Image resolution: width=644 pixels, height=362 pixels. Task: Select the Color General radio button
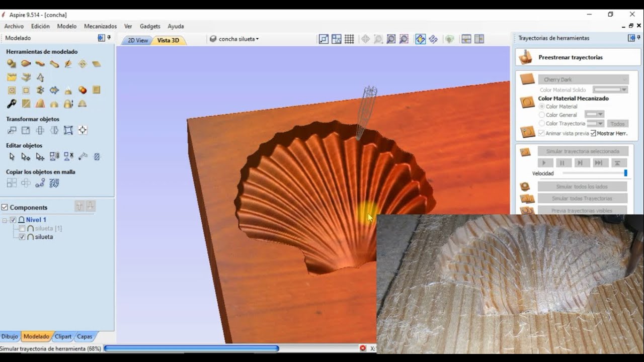[542, 115]
